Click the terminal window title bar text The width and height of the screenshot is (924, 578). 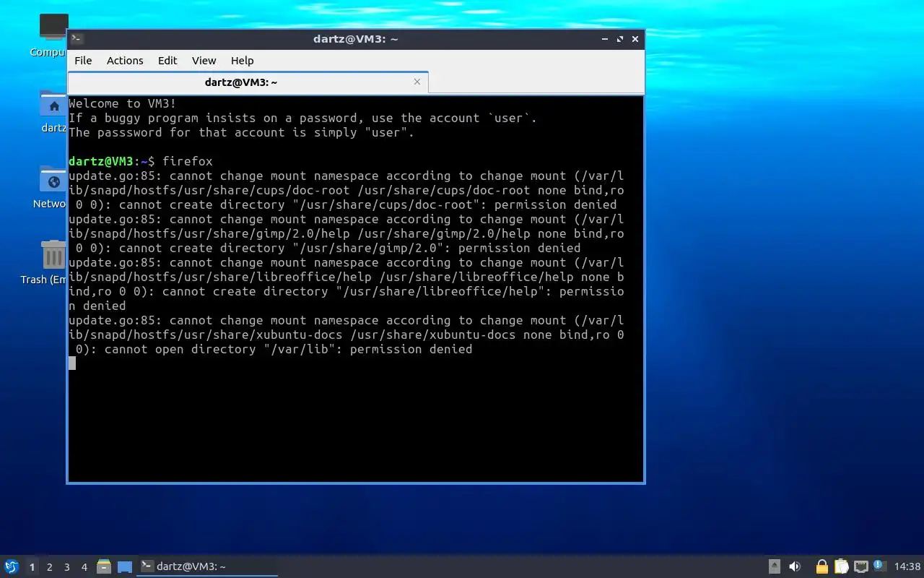pyautogui.click(x=355, y=39)
